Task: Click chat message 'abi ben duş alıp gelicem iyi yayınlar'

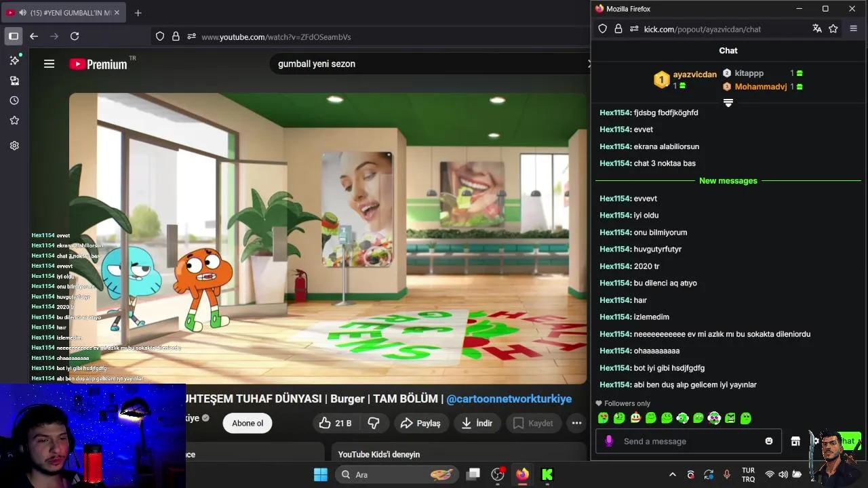Action: click(x=695, y=385)
